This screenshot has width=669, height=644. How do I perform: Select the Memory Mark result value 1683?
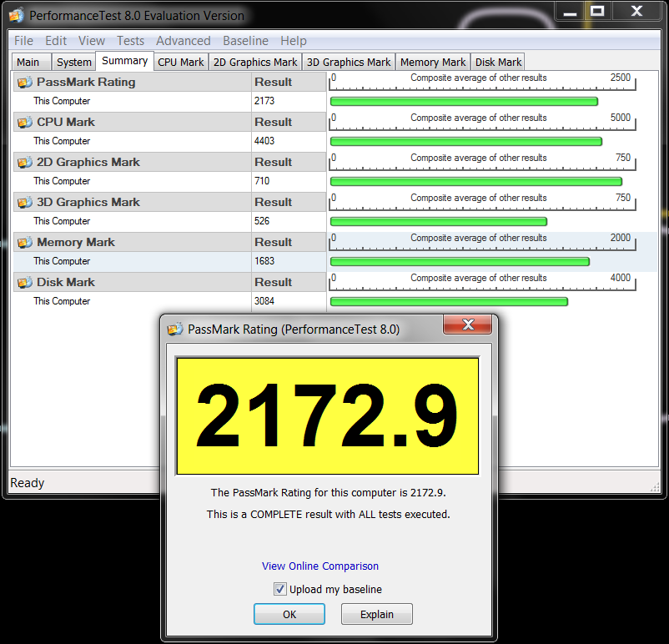point(264,261)
